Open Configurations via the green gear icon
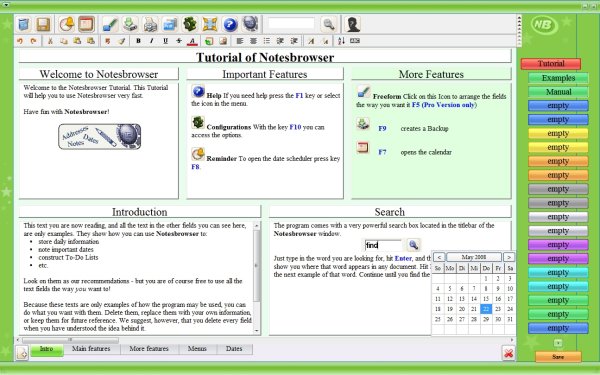Viewport: 600px width, 375px height. pyautogui.click(x=190, y=24)
